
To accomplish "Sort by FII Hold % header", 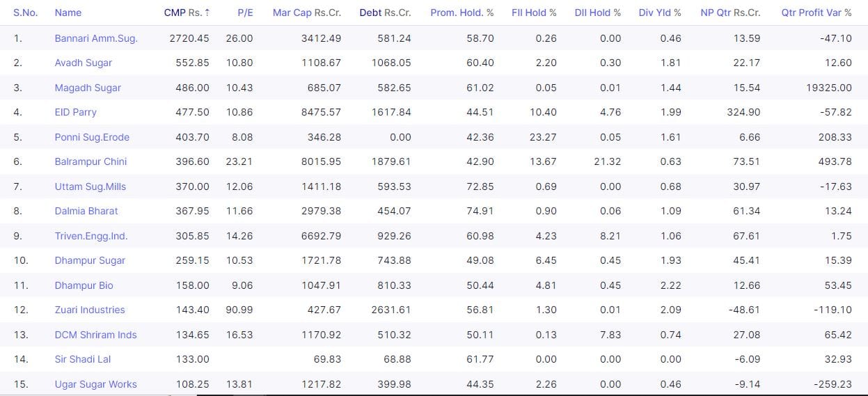I will [534, 13].
